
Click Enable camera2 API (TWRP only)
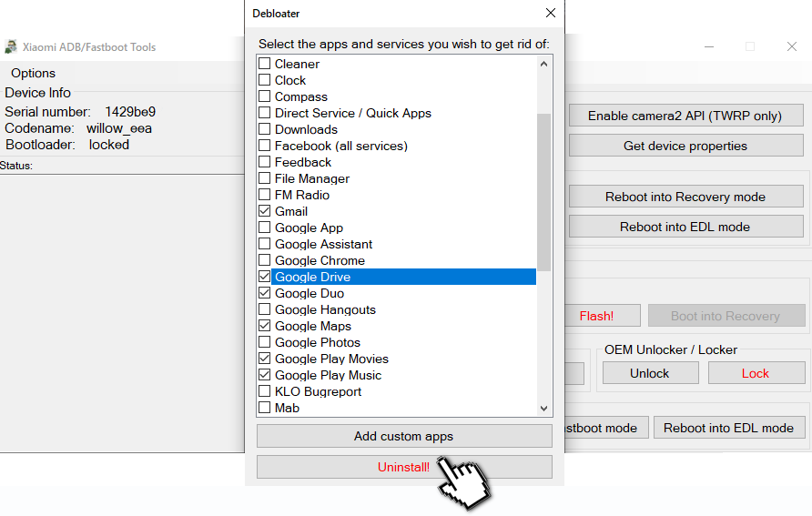685,116
